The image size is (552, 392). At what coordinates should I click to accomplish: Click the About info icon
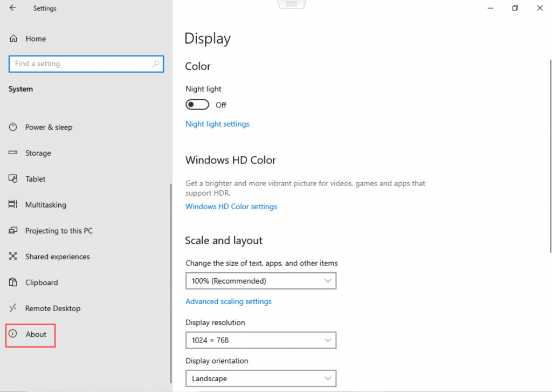13,334
